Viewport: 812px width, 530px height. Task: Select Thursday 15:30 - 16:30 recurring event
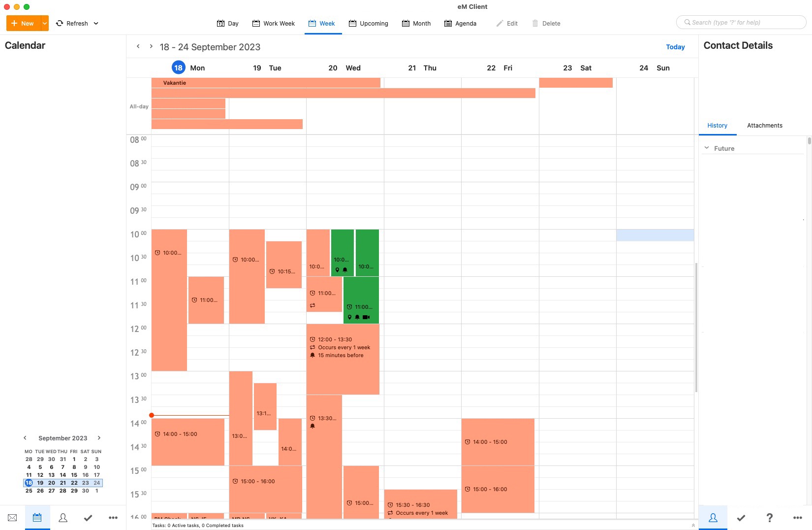tap(421, 504)
